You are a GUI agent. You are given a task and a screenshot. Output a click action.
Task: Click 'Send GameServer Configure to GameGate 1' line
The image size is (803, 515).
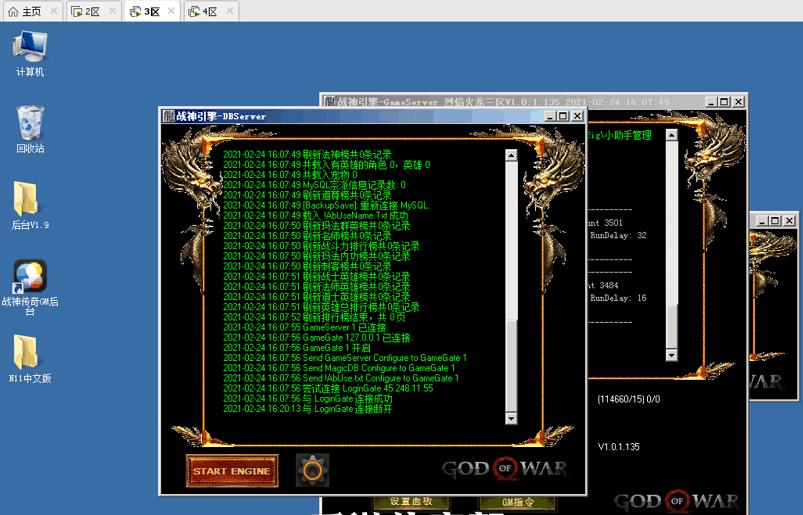pyautogui.click(x=345, y=358)
